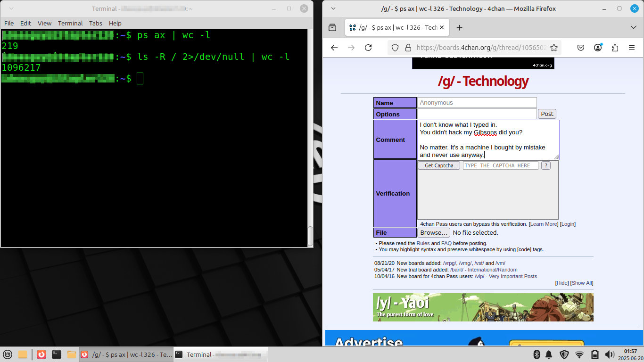Open volume speaker tray icon

point(609,354)
